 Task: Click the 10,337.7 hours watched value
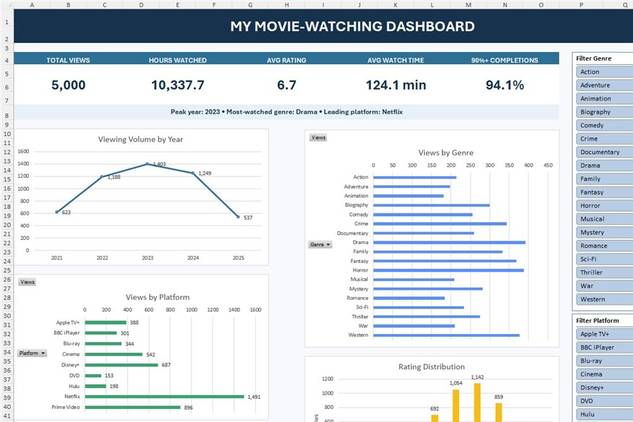point(178,85)
